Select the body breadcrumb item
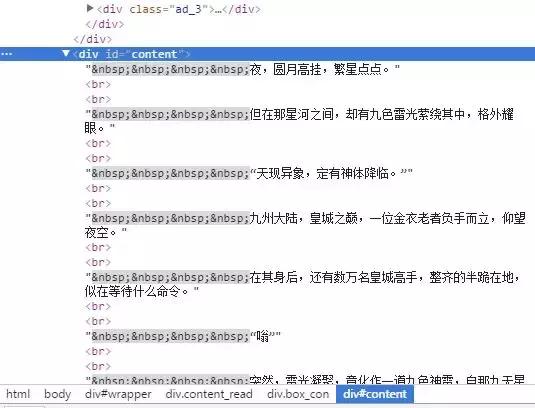This screenshot has height=408, width=535. coord(57,394)
